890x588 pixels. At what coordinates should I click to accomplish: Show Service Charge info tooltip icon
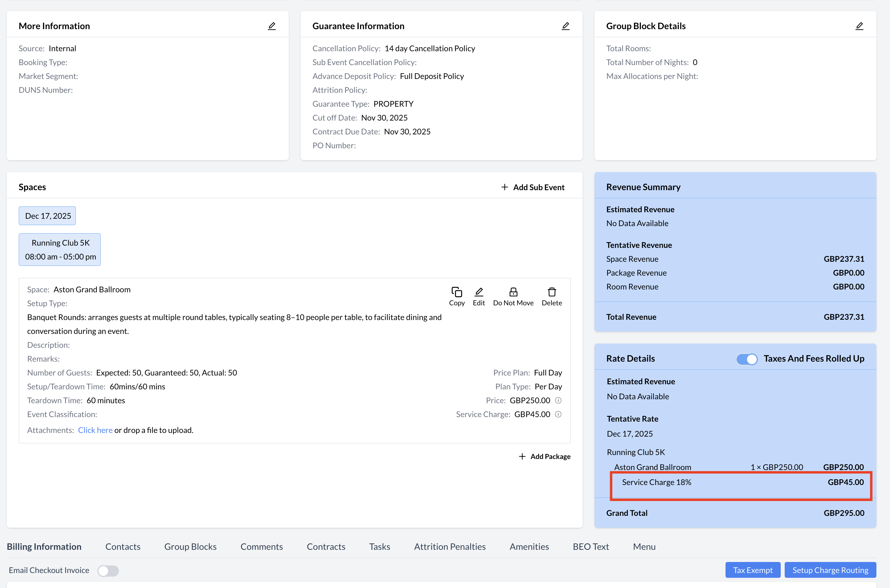pos(558,414)
